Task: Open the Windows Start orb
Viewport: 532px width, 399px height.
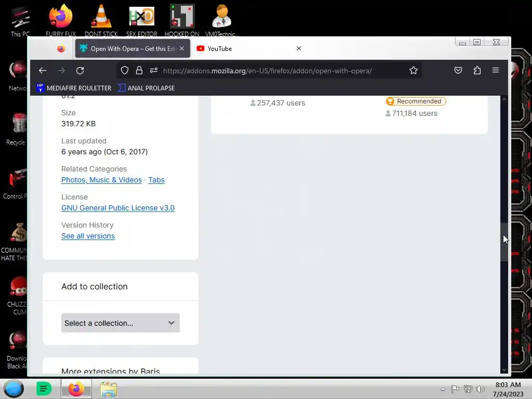Action: [x=14, y=389]
